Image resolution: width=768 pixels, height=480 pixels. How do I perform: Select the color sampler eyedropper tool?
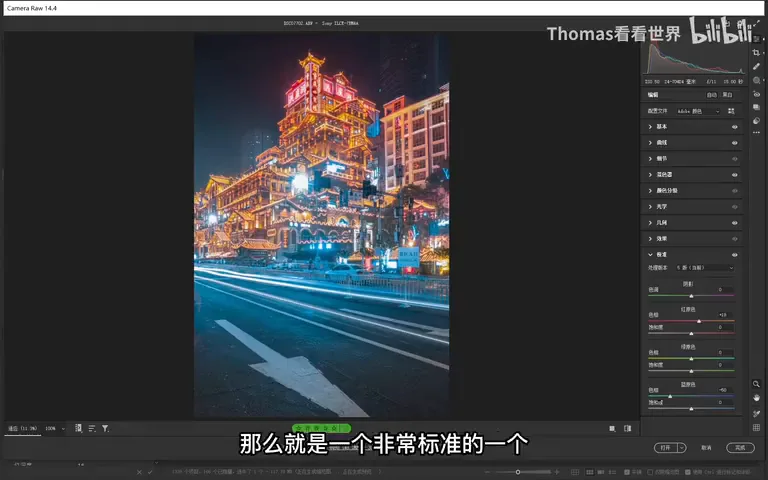pos(756,414)
